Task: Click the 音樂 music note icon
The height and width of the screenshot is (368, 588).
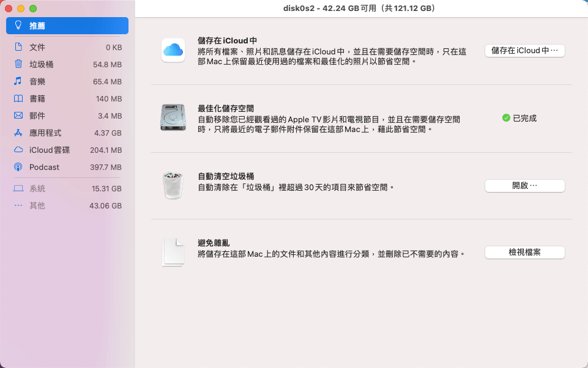Action: tap(18, 81)
